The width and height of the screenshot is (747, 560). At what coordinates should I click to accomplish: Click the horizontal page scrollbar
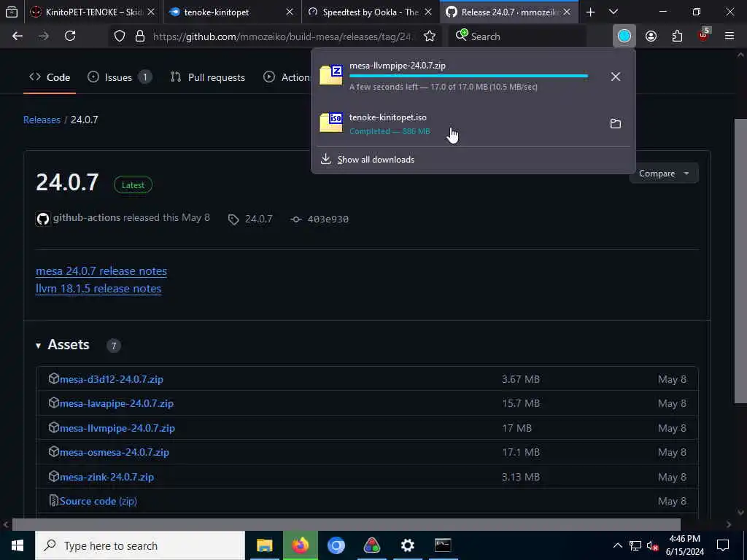[x=347, y=524]
